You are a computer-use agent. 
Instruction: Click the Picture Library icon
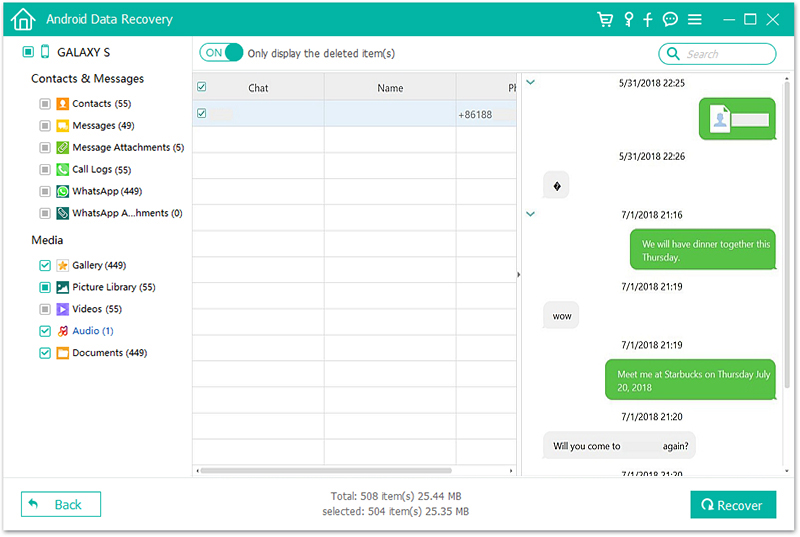(62, 287)
